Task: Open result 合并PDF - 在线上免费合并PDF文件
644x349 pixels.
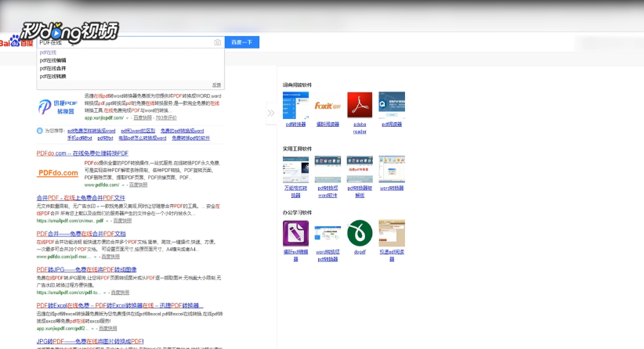Action: (81, 198)
